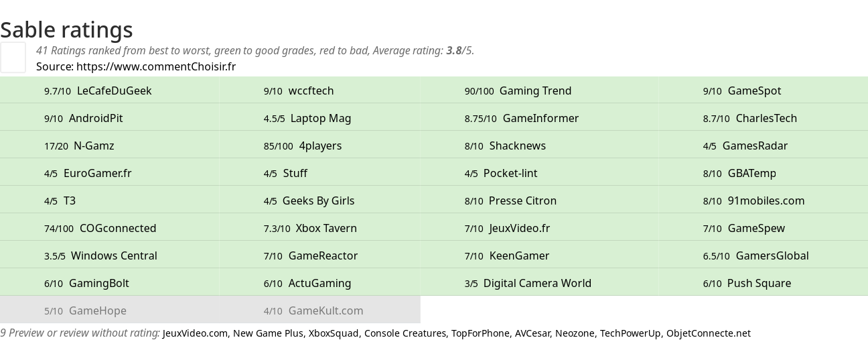868x340 pixels.
Task: Open the greyed GameKult.com 4/10 review
Action: [x=313, y=310]
